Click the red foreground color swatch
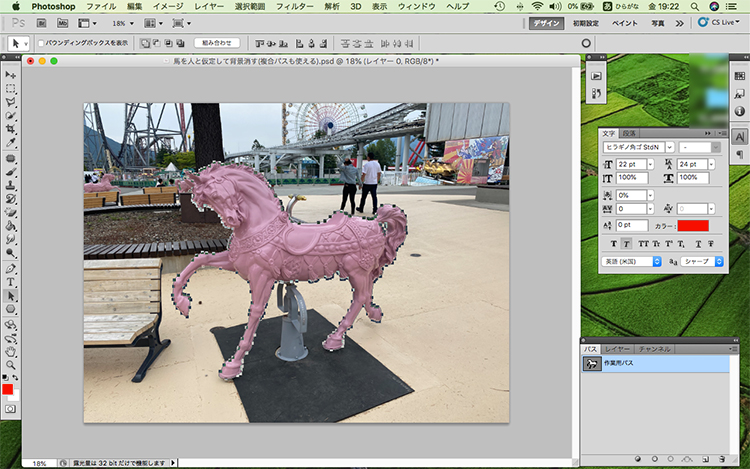Viewport: 750px width, 469px height. click(7, 389)
